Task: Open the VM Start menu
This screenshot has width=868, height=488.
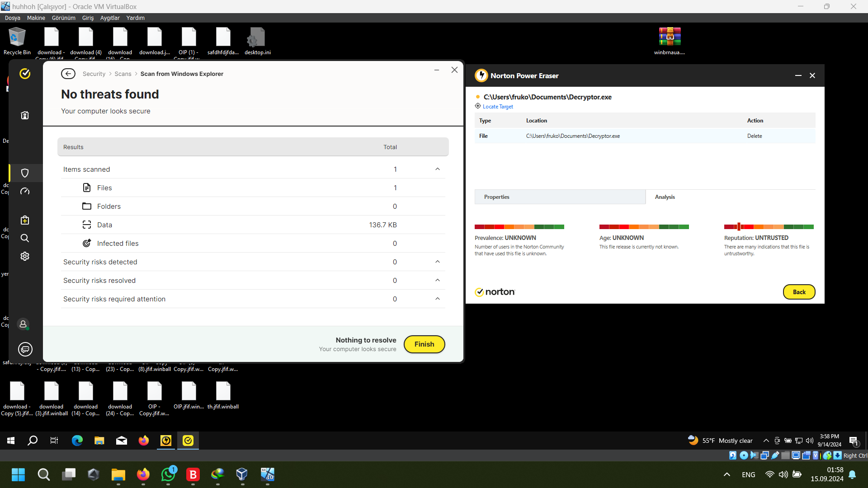Action: [x=11, y=440]
